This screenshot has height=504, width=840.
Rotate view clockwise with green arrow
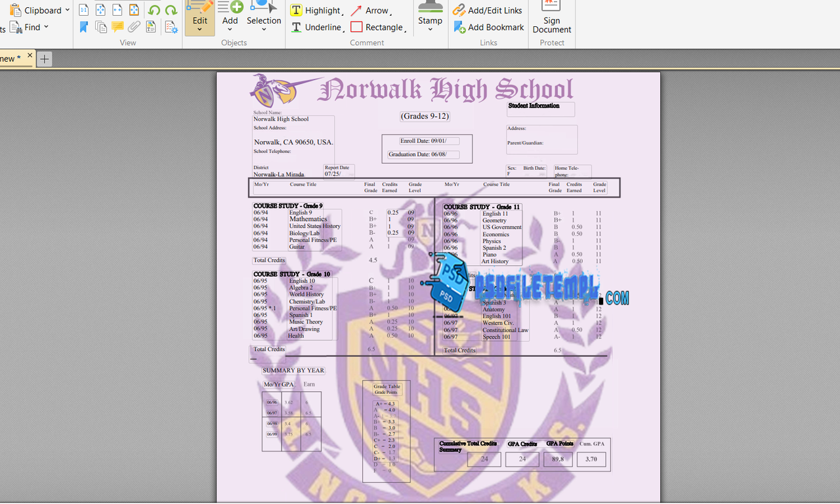click(171, 10)
